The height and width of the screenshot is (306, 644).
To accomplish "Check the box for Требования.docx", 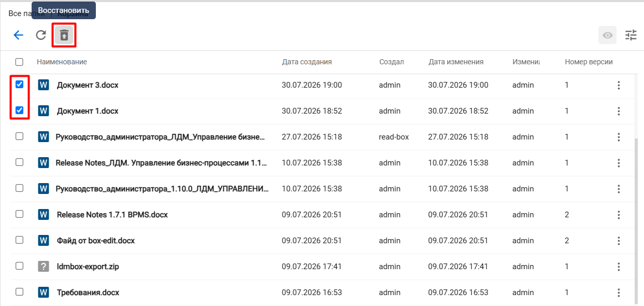I will (19, 292).
